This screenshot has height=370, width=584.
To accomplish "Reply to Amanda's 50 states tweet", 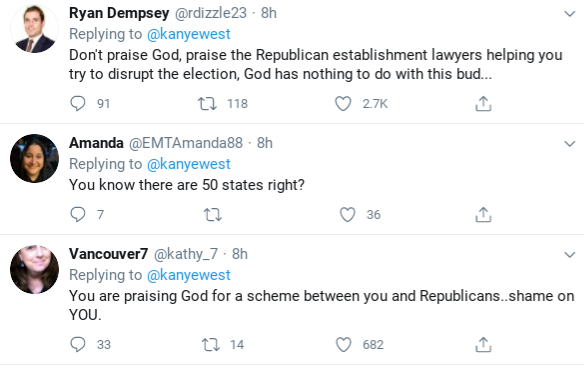I will pos(78,214).
